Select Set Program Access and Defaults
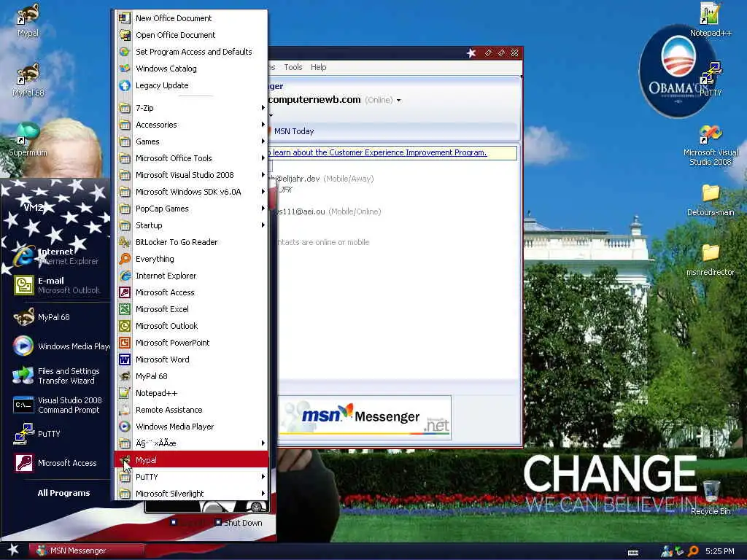747x560 pixels. (192, 52)
